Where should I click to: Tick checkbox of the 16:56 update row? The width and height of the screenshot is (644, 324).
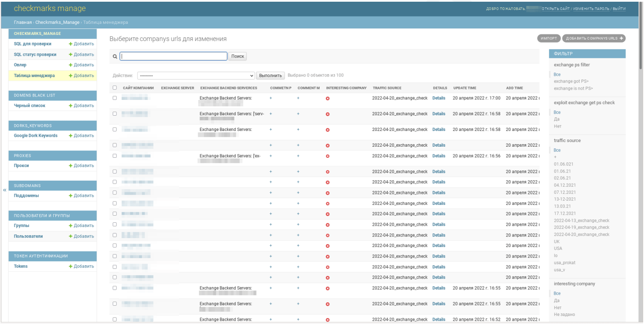pos(114,156)
